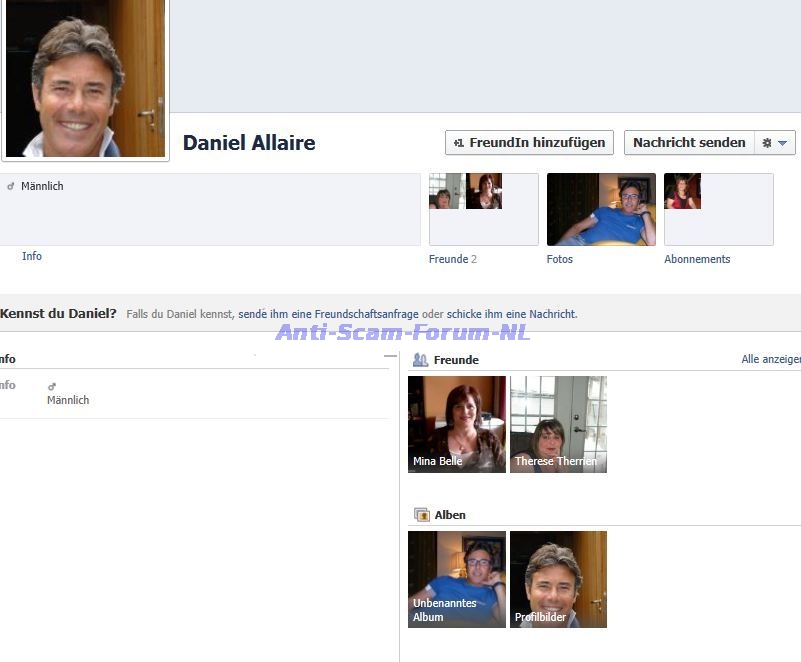Click 'schicke ihm eine Nachricht' link
The height and width of the screenshot is (662, 801).
coord(511,314)
